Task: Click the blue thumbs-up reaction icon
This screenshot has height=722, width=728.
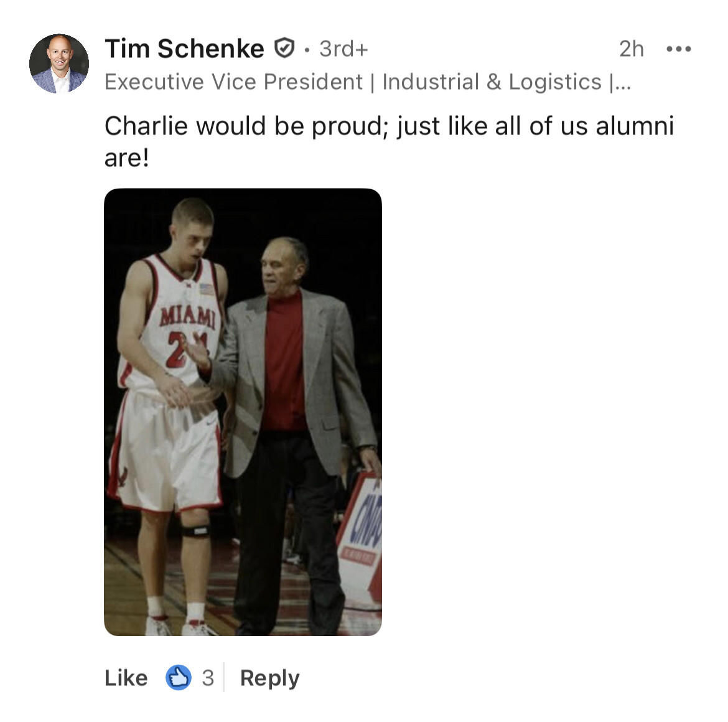Action: pos(179,677)
